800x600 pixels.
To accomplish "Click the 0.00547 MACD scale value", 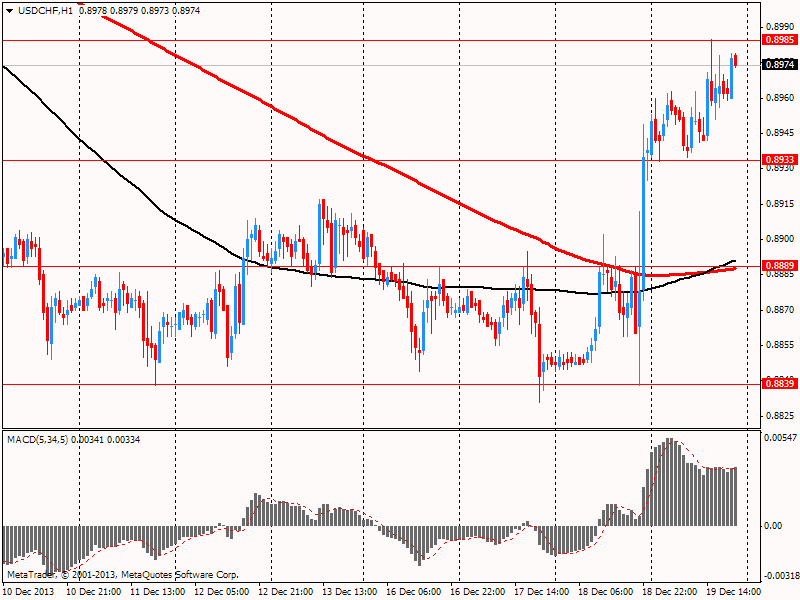I will click(x=781, y=438).
